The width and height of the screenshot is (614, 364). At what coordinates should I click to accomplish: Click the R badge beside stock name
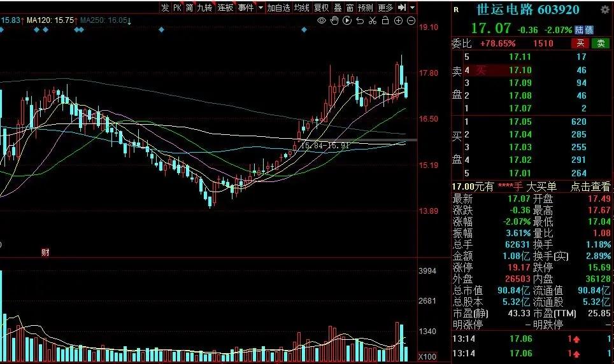pyautogui.click(x=456, y=10)
